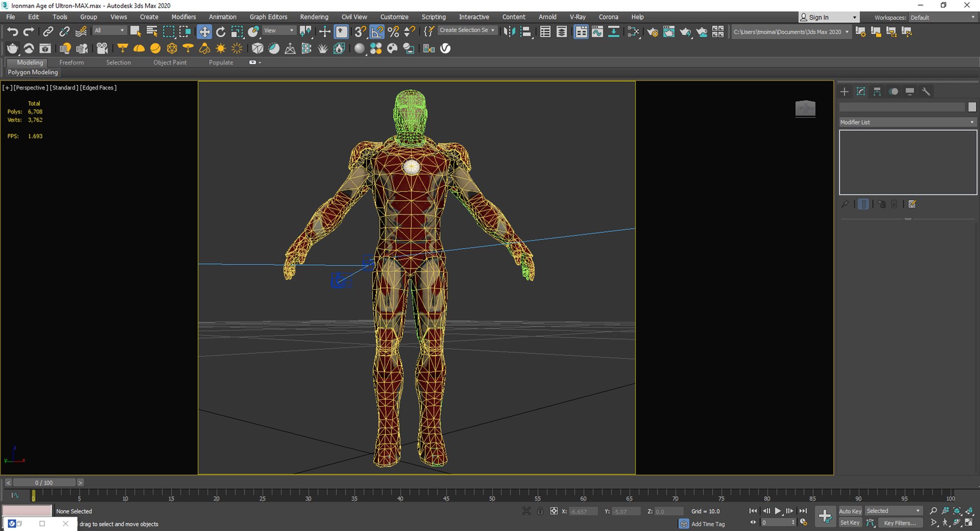980x531 pixels.
Task: Toggle the Percent Snap button
Action: (x=394, y=32)
